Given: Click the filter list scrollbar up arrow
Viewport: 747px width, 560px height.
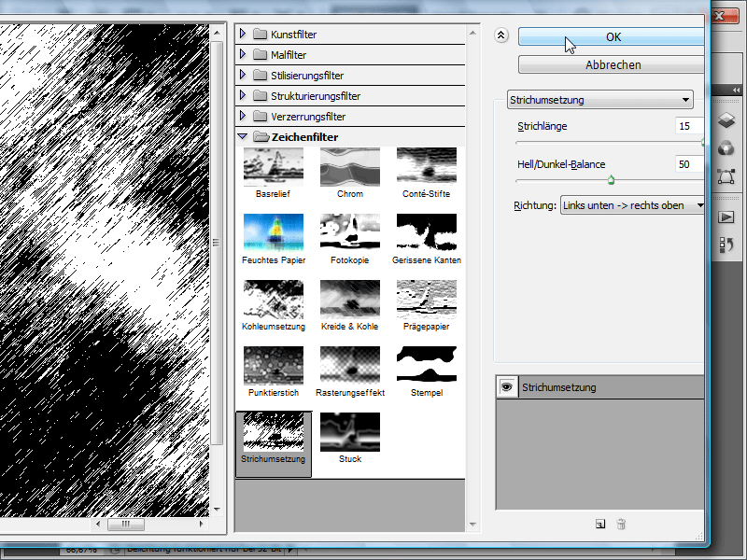Looking at the screenshot, I should click(x=472, y=33).
